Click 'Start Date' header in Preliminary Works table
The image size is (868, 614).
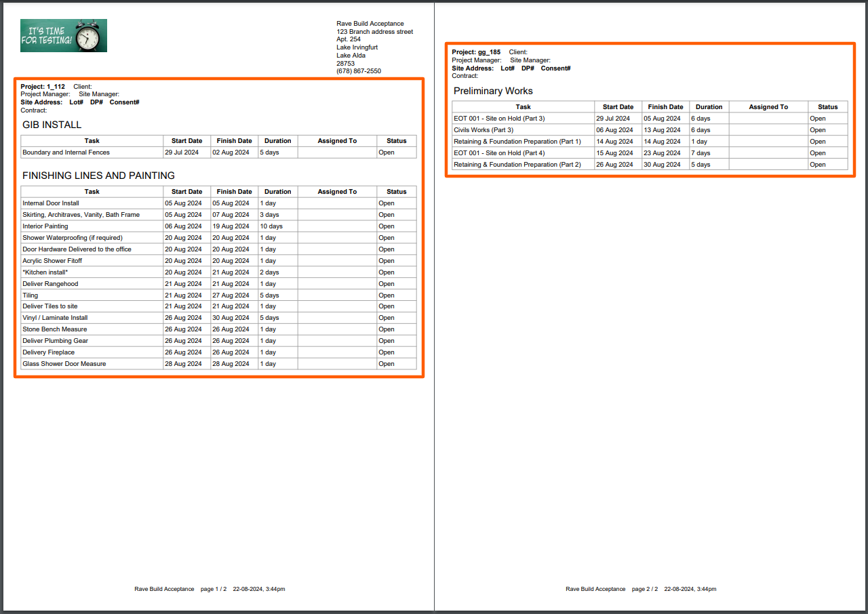618,107
